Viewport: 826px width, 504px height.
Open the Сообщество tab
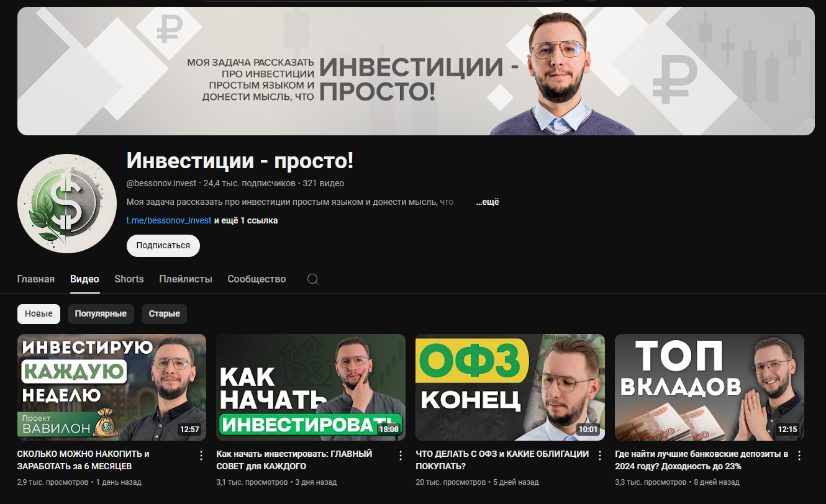(256, 279)
